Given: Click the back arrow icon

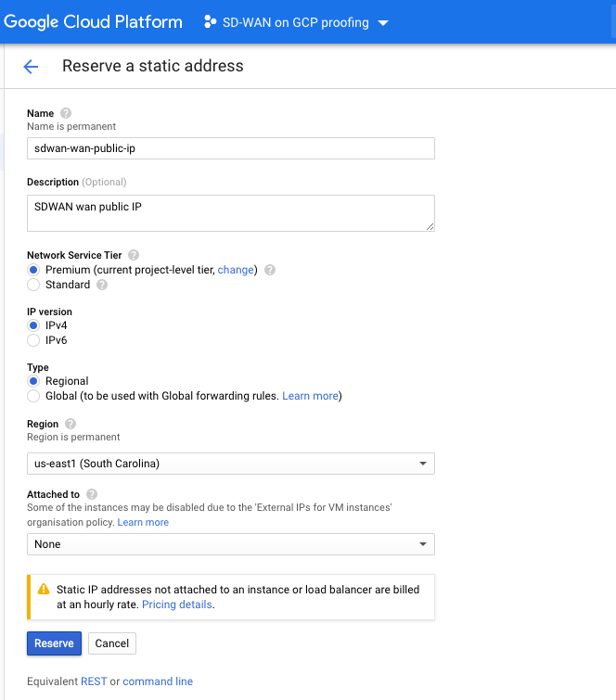Looking at the screenshot, I should (x=31, y=67).
